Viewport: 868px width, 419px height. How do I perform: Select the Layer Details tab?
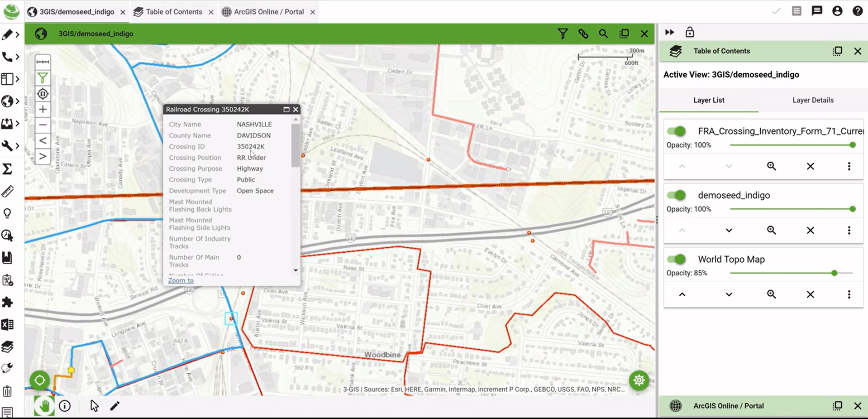(813, 100)
